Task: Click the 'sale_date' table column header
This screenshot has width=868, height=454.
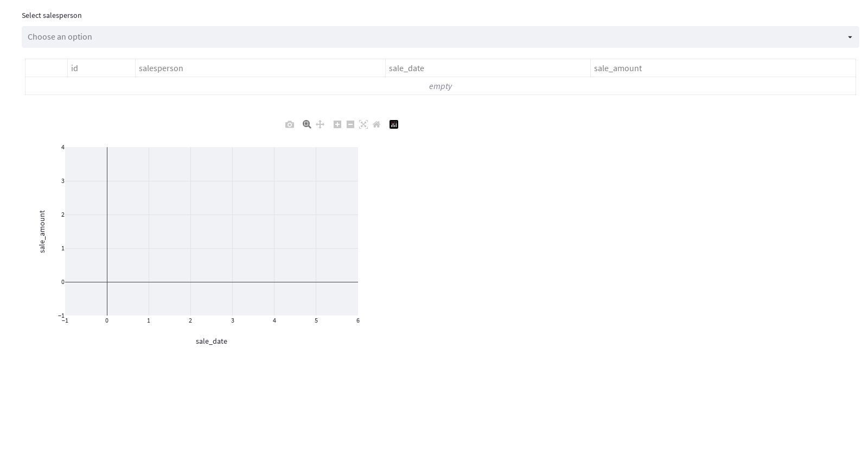Action: point(488,68)
